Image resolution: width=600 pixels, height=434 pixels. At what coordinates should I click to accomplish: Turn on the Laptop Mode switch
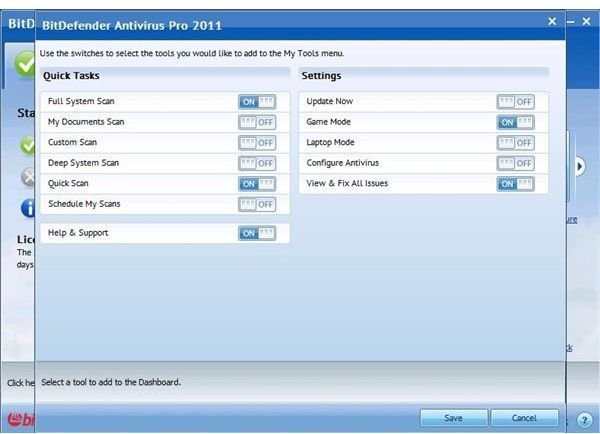click(515, 143)
